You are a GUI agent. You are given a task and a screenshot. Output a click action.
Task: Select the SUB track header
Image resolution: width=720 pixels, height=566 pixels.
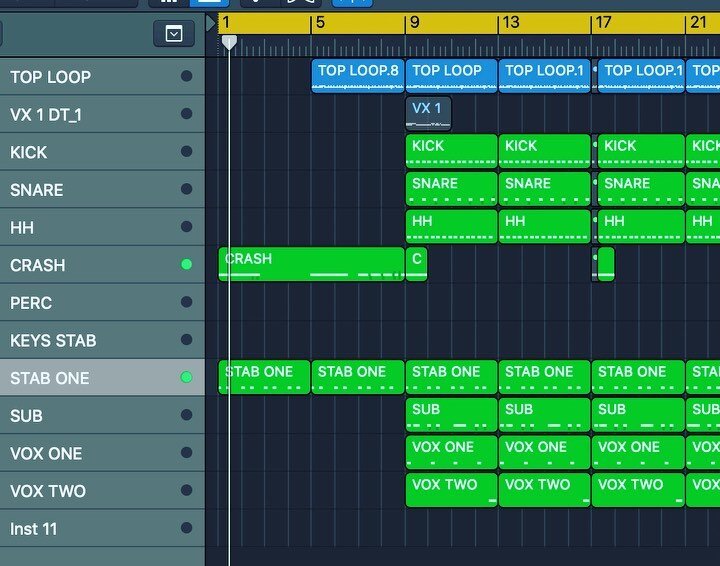click(102, 415)
